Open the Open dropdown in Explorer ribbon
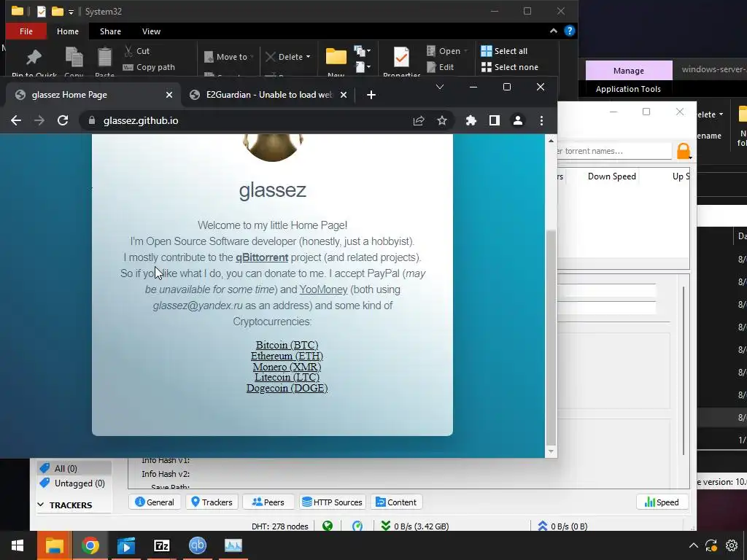This screenshot has height=560, width=747. coord(447,51)
